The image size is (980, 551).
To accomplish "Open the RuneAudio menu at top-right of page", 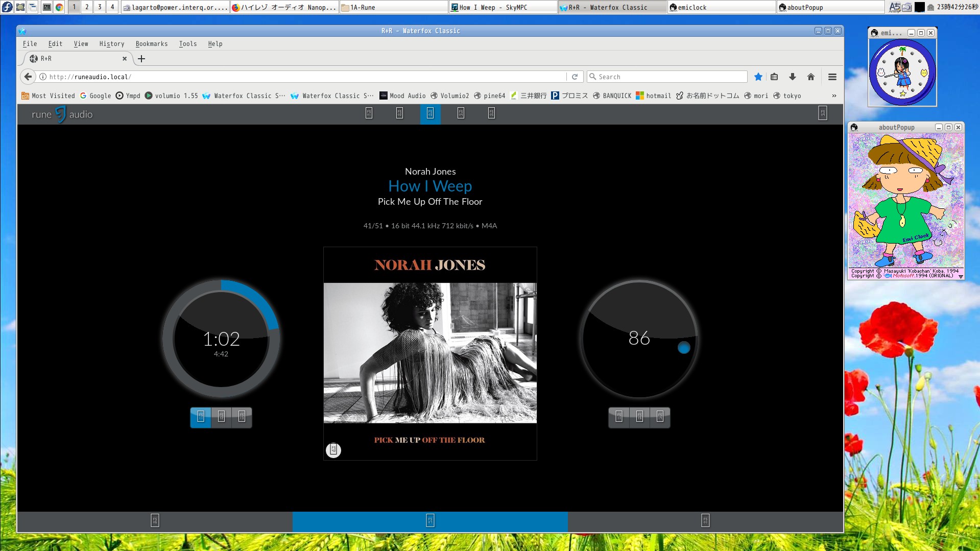I will coord(822,113).
